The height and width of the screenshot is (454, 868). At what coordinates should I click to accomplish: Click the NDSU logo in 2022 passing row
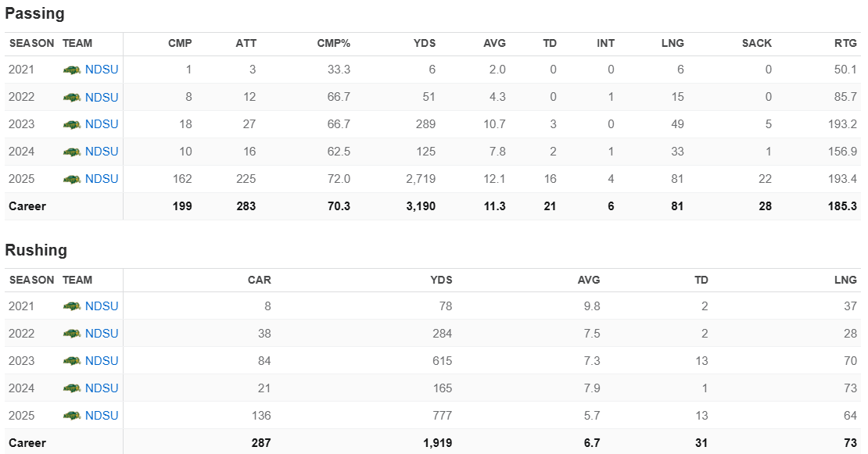[x=72, y=98]
